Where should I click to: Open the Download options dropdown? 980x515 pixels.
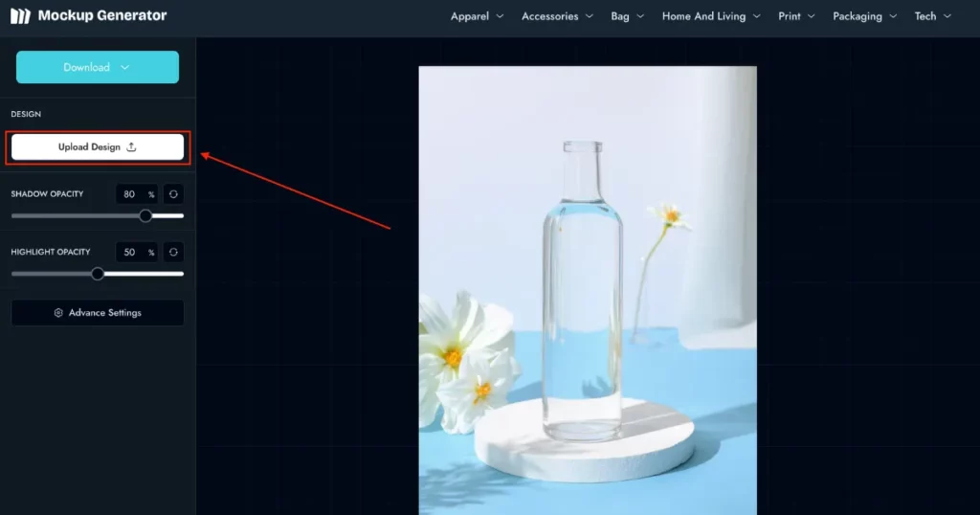tap(98, 67)
